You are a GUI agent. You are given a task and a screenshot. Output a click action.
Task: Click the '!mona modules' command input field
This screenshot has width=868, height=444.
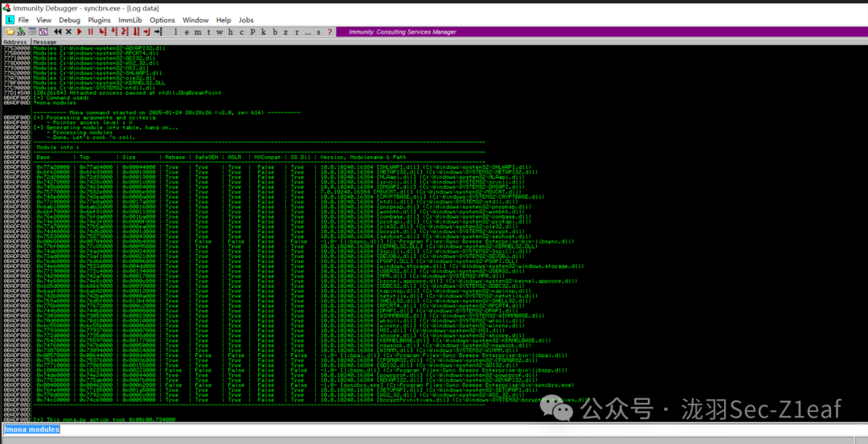click(x=433, y=430)
